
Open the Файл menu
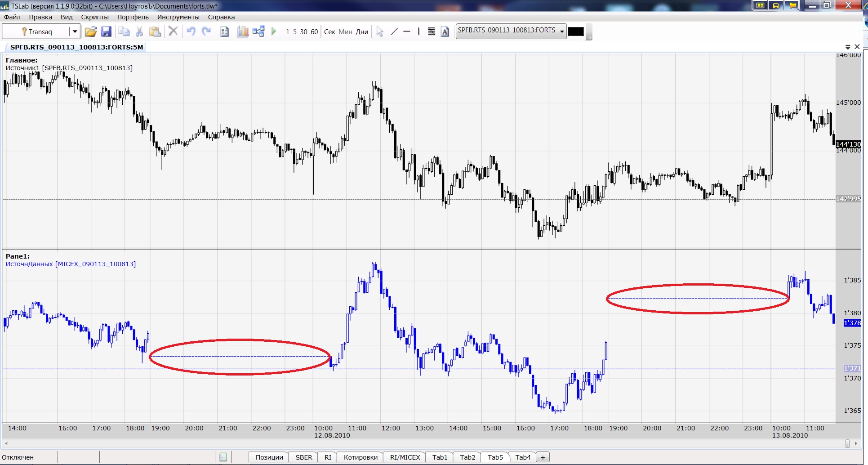pos(12,17)
